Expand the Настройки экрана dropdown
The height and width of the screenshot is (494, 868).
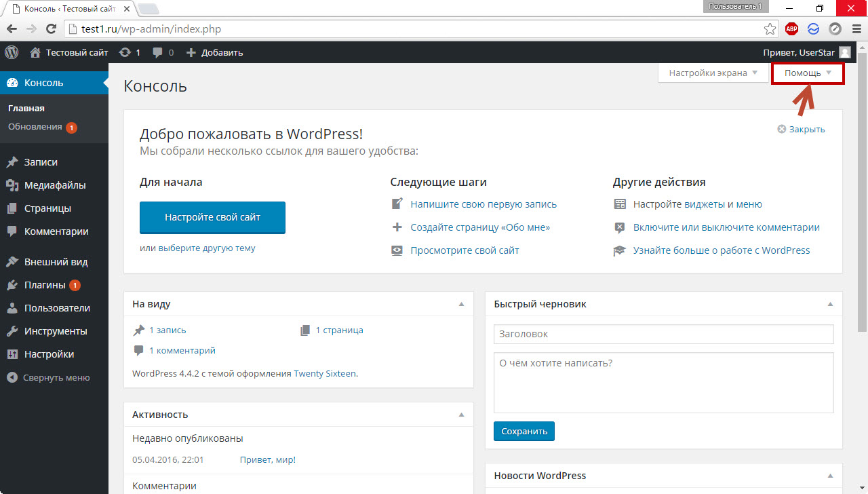(713, 73)
